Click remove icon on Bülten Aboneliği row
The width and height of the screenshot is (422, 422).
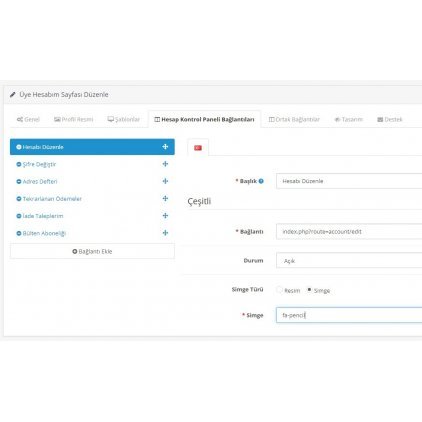[19, 233]
